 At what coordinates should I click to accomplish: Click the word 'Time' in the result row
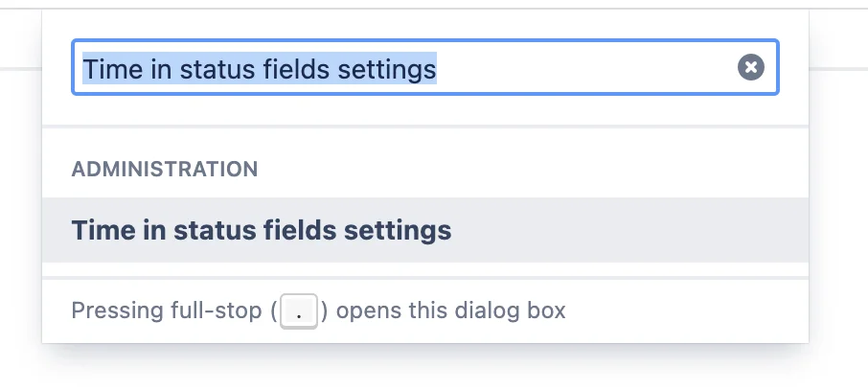click(x=97, y=230)
